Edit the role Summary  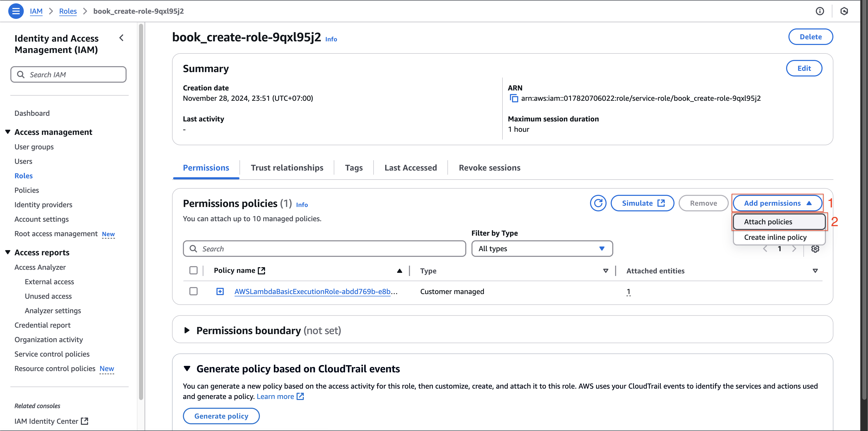coord(804,68)
